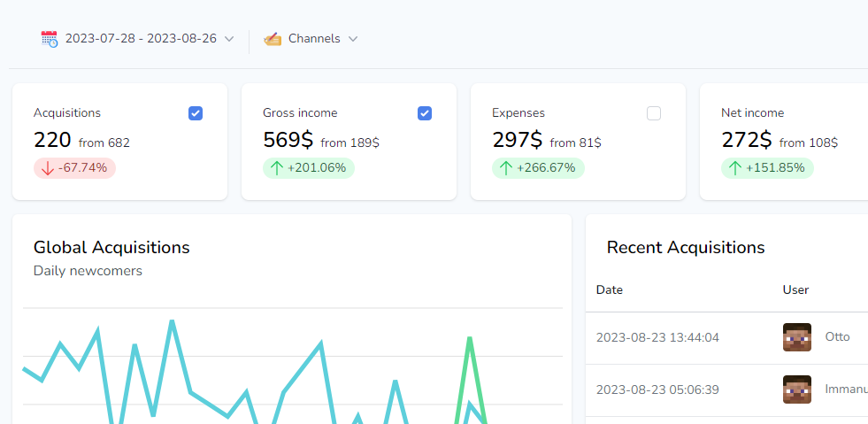Image resolution: width=868 pixels, height=424 pixels.
Task: Click the Net income card label
Action: (752, 113)
